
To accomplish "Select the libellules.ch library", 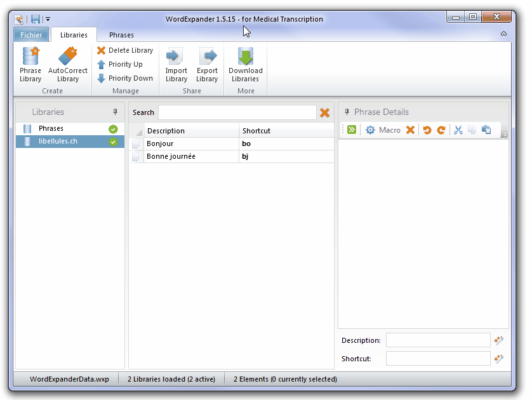I will pyautogui.click(x=70, y=142).
